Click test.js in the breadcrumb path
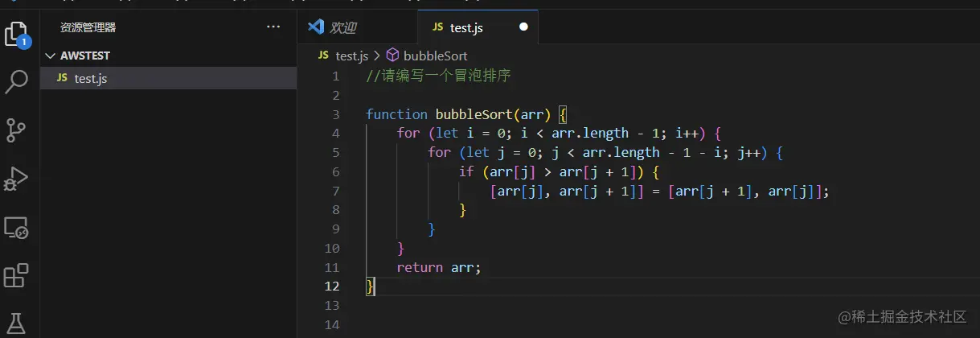 tap(351, 56)
